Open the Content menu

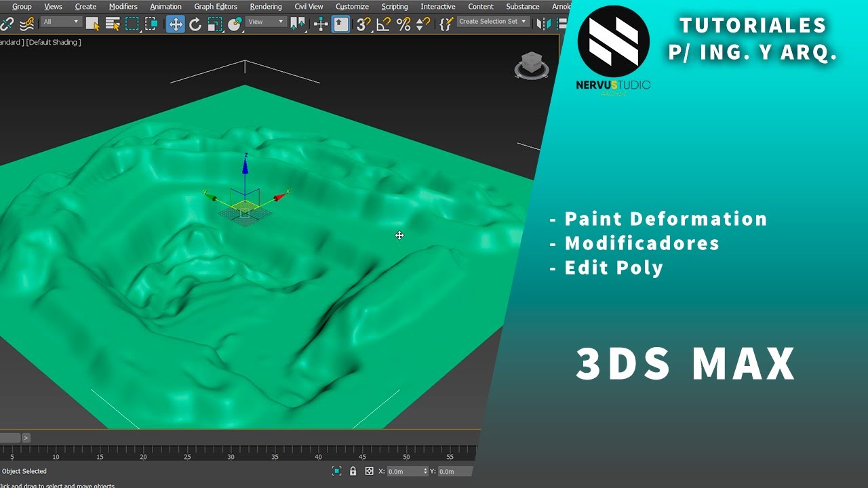pos(481,7)
